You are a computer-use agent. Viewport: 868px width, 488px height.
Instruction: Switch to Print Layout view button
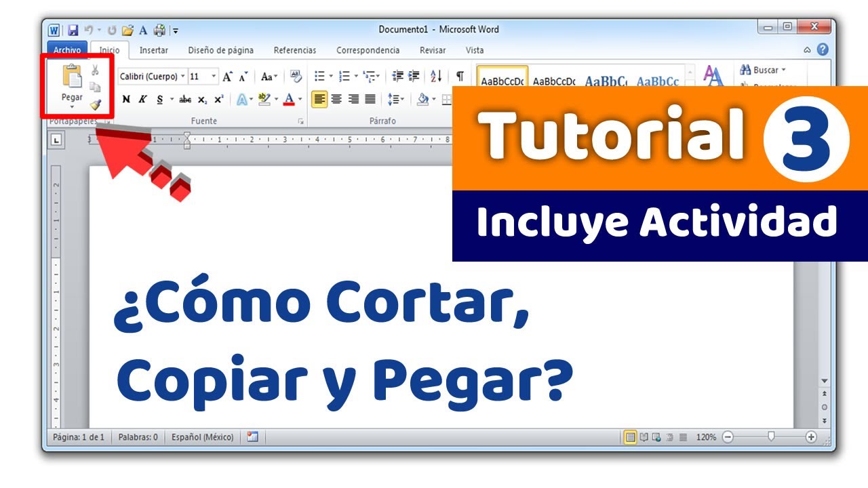point(631,437)
